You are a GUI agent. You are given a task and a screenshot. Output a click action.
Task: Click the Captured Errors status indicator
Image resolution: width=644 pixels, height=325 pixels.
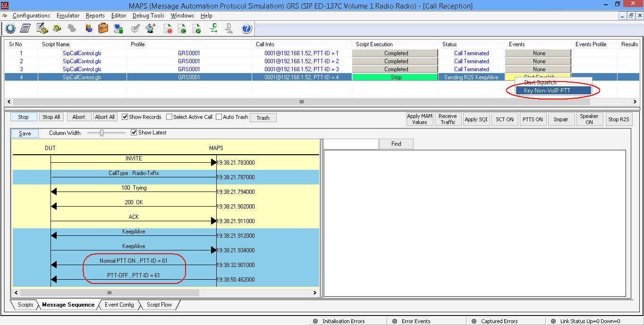499,321
